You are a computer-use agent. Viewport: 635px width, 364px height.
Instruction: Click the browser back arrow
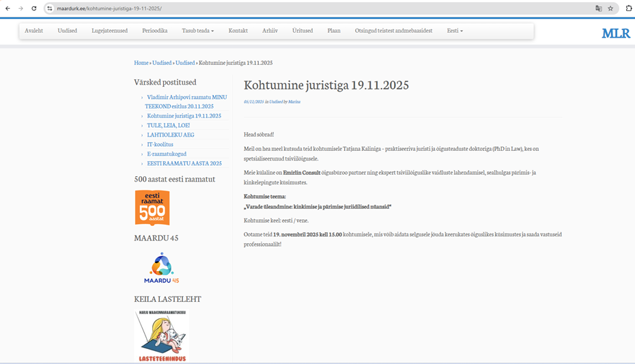point(8,9)
